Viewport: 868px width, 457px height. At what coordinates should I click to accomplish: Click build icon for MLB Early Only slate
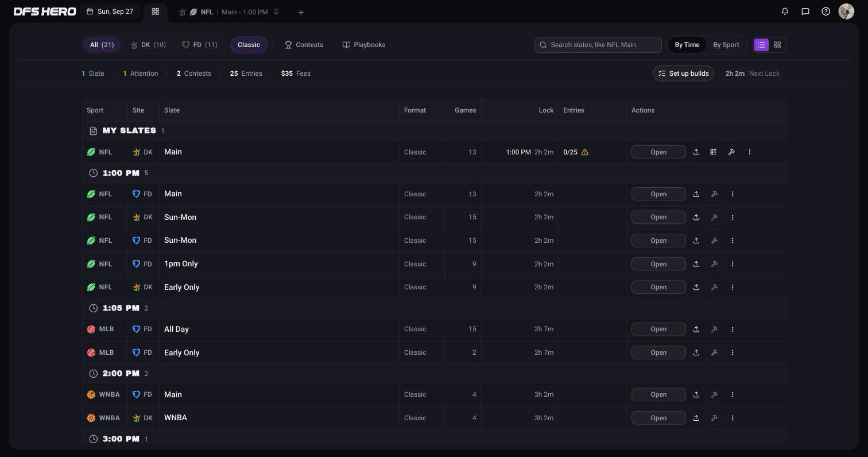[x=714, y=353]
